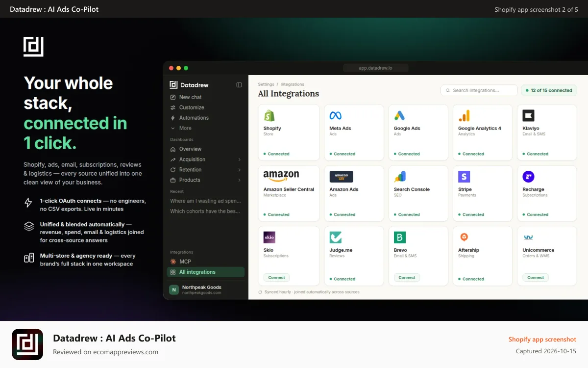Expand the Acquisition dashboard chevron
Viewport: 588px width, 368px height.
pos(240,159)
